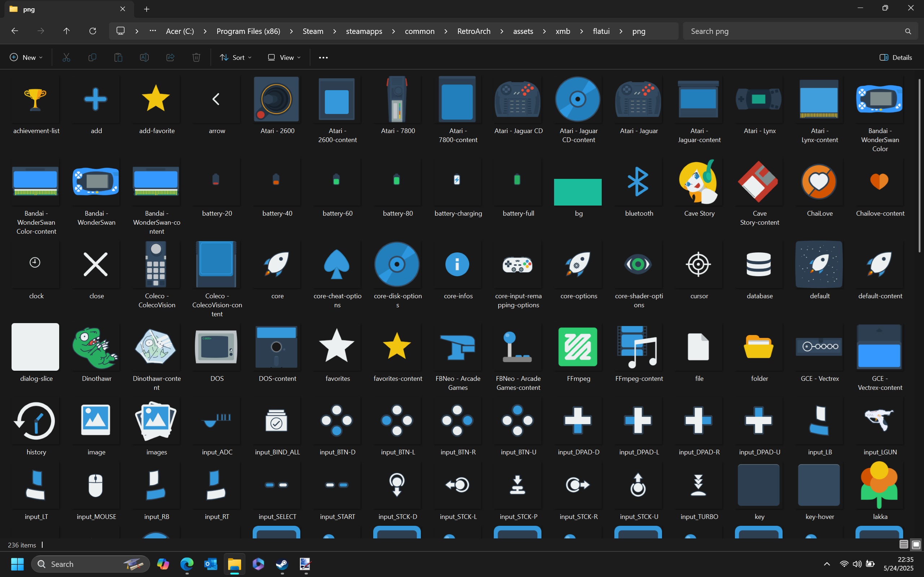Open the Sort dropdown menu
Viewport: 924px width, 577px height.
coord(236,57)
